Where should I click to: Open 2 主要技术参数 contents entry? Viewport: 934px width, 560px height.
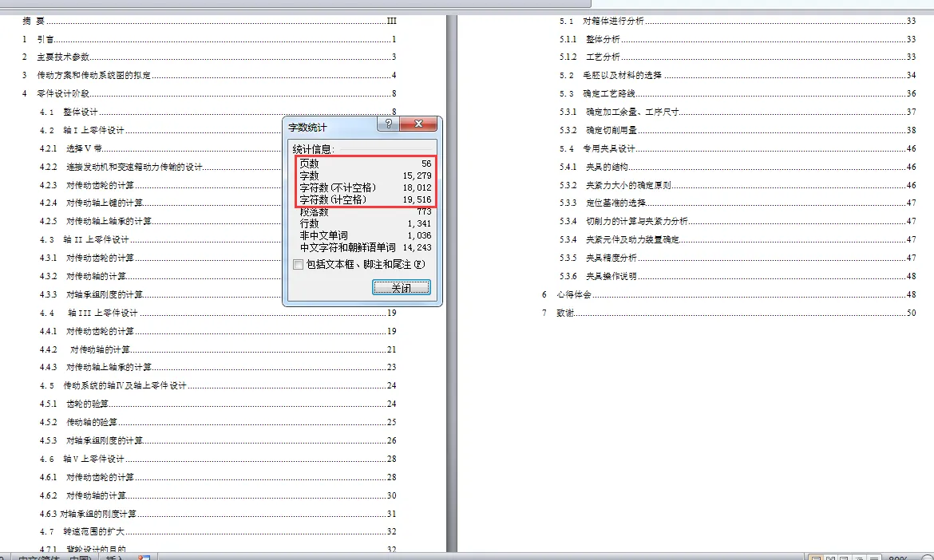point(209,57)
